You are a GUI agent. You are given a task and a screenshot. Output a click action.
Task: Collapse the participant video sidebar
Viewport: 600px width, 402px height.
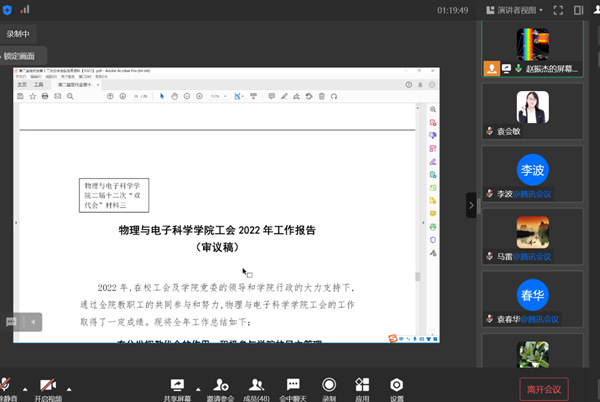point(471,205)
